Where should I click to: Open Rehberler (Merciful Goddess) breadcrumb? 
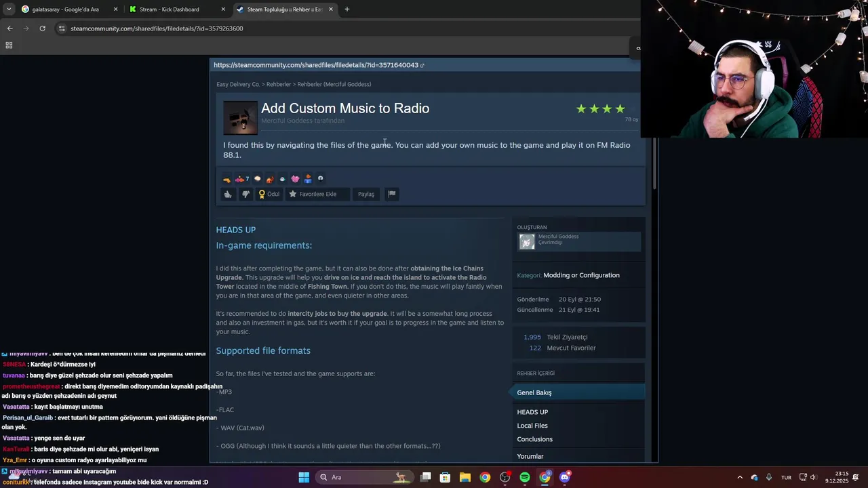tap(334, 84)
